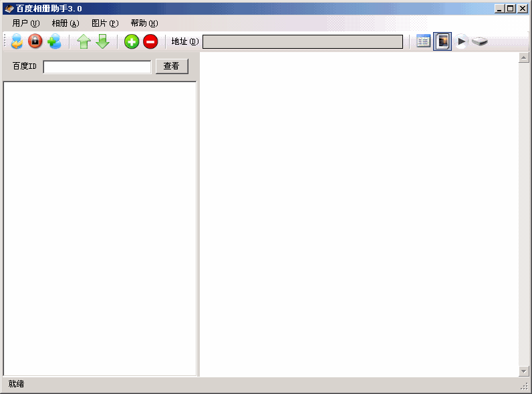Click the scrollbar up arrow in picture pane
Viewport: 532px width, 394px height.
tap(524, 58)
